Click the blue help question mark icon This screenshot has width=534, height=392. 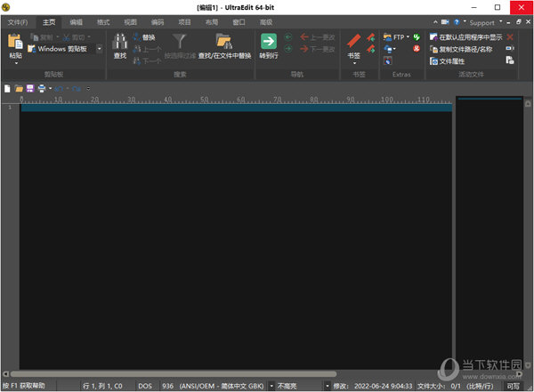(457, 22)
